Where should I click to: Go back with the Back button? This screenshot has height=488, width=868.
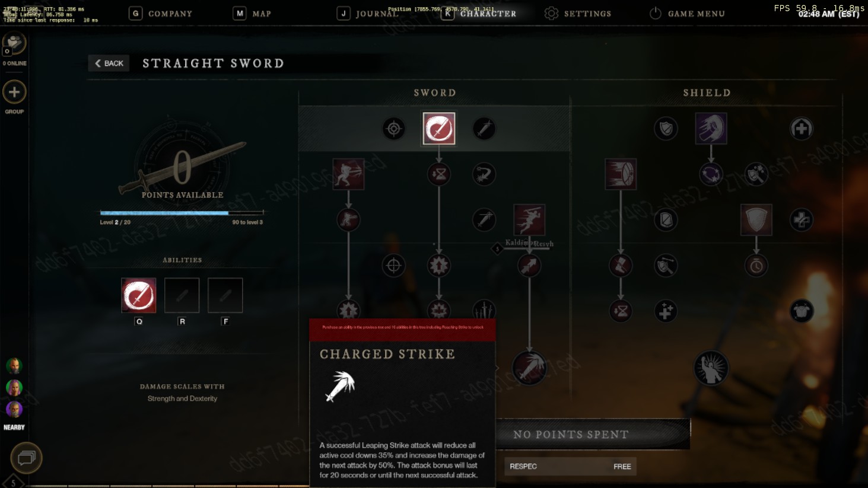[109, 63]
